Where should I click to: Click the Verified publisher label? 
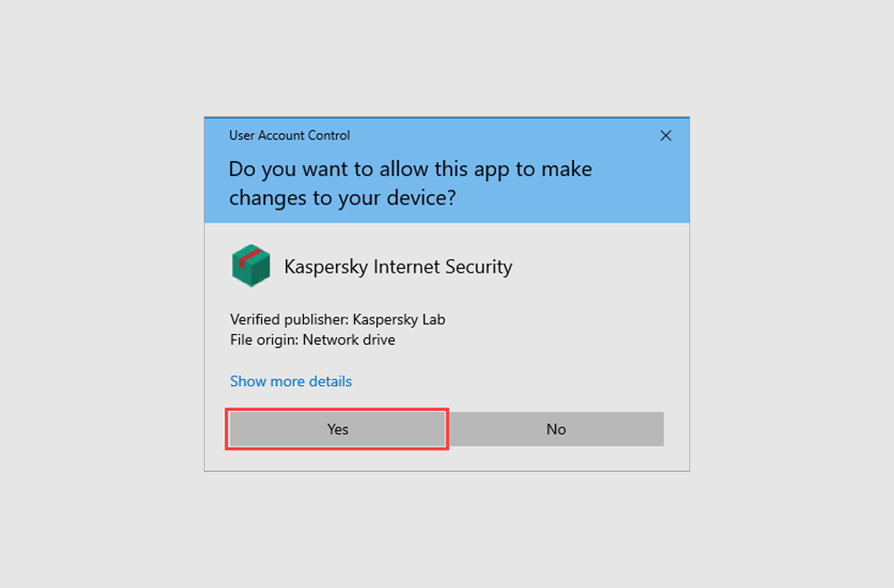point(289,319)
